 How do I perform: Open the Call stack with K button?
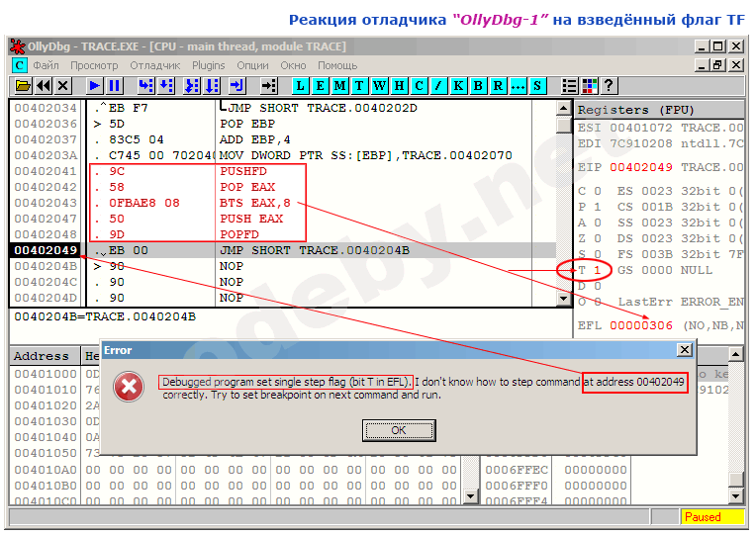pyautogui.click(x=458, y=86)
